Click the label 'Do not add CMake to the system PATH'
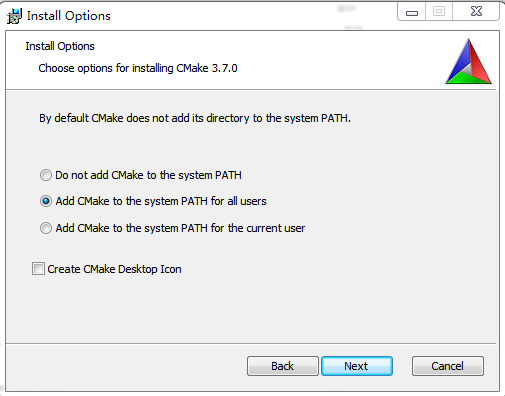The height and width of the screenshot is (396, 505). 148,175
